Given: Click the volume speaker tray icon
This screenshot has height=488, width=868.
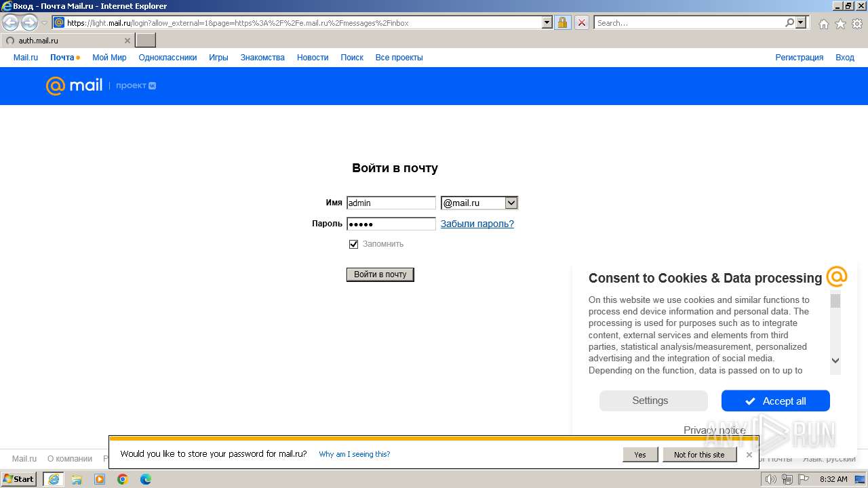Looking at the screenshot, I should point(771,479).
